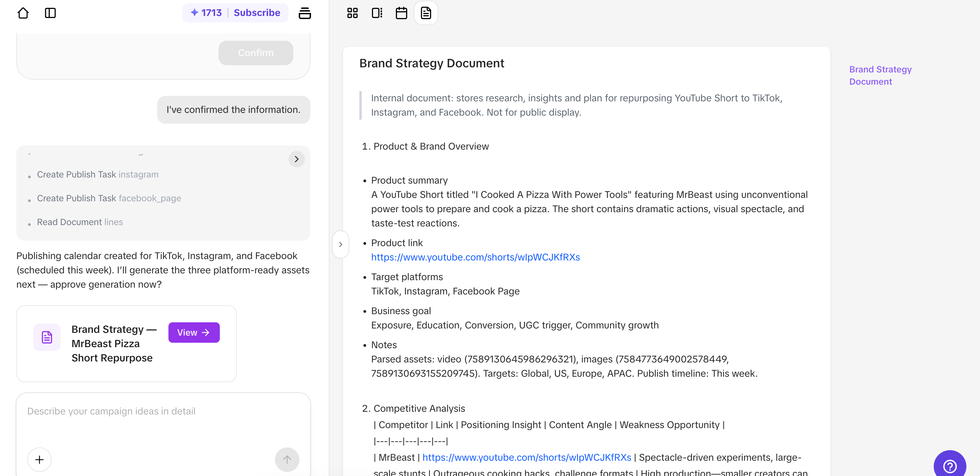The width and height of the screenshot is (980, 476).
Task: Collapse the chat panel with divider chevron
Action: pyautogui.click(x=341, y=244)
